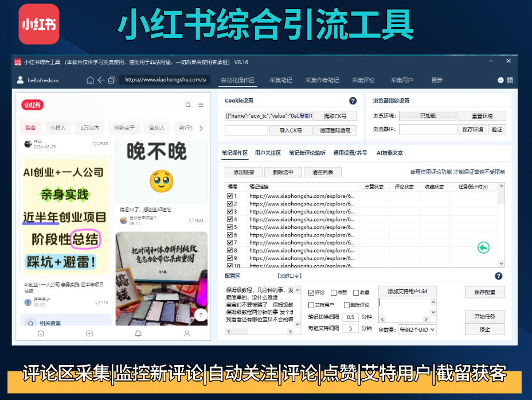
Task: Open the profile person icon in the bottom bar
Action: coord(187,333)
